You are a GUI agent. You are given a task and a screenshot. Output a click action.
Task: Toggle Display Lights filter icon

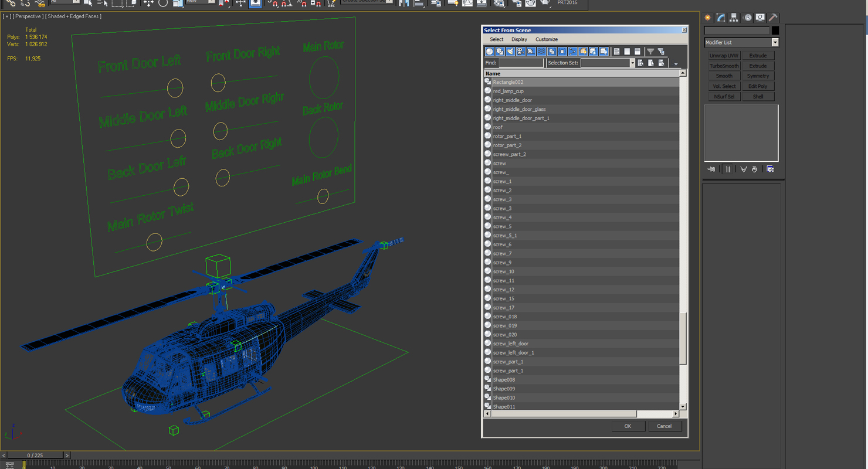(510, 52)
